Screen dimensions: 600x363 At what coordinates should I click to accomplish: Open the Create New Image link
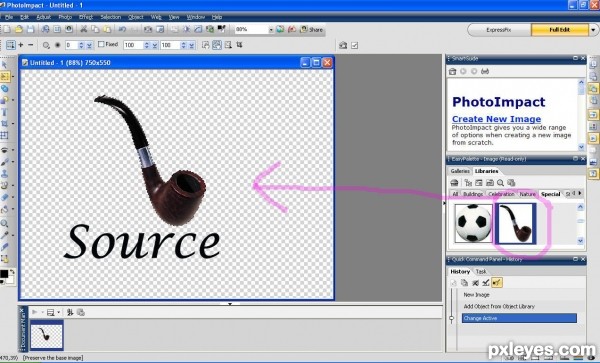[497, 119]
